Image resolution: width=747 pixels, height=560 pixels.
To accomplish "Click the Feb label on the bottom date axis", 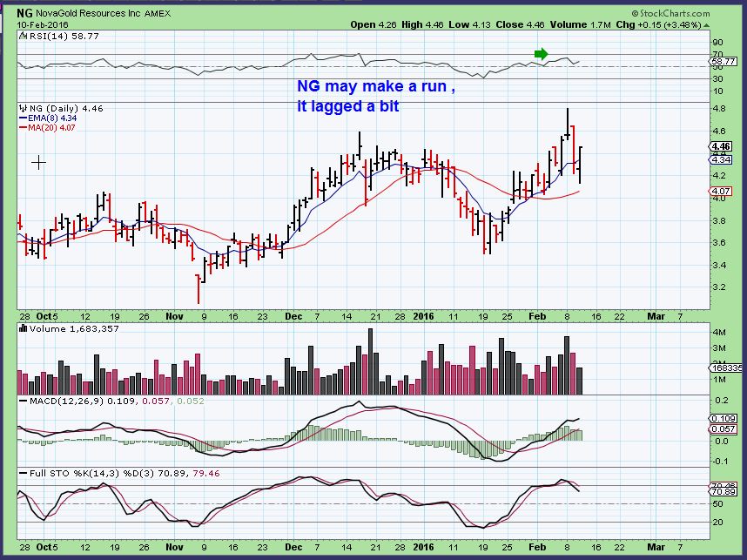I will pyautogui.click(x=537, y=547).
